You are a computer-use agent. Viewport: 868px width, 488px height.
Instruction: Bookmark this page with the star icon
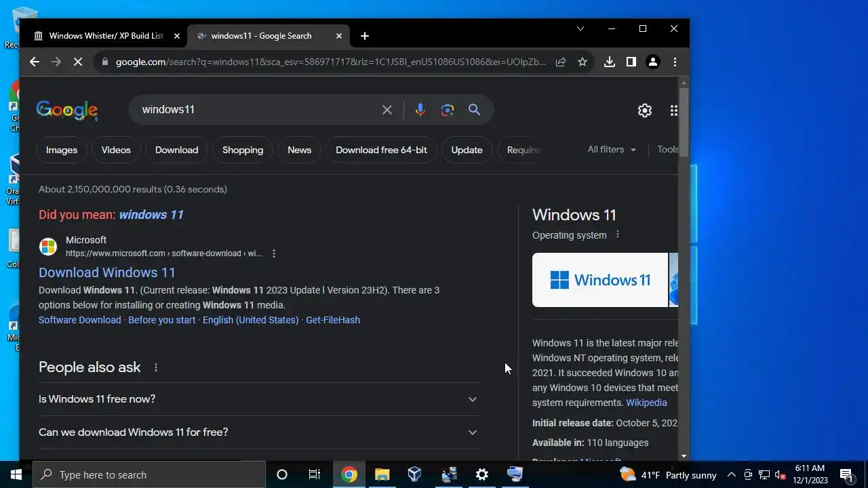(x=583, y=62)
